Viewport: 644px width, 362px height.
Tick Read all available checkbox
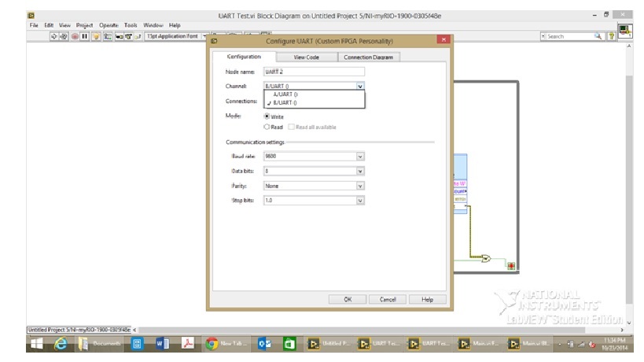291,127
